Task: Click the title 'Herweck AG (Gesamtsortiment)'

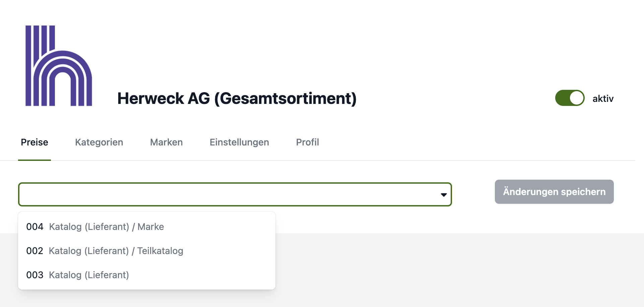Action: pos(237,98)
